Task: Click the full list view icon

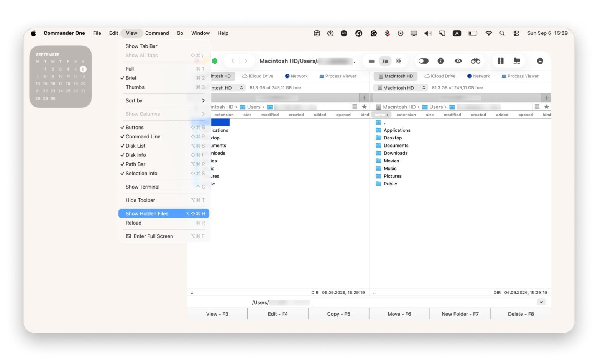Action: [371, 61]
